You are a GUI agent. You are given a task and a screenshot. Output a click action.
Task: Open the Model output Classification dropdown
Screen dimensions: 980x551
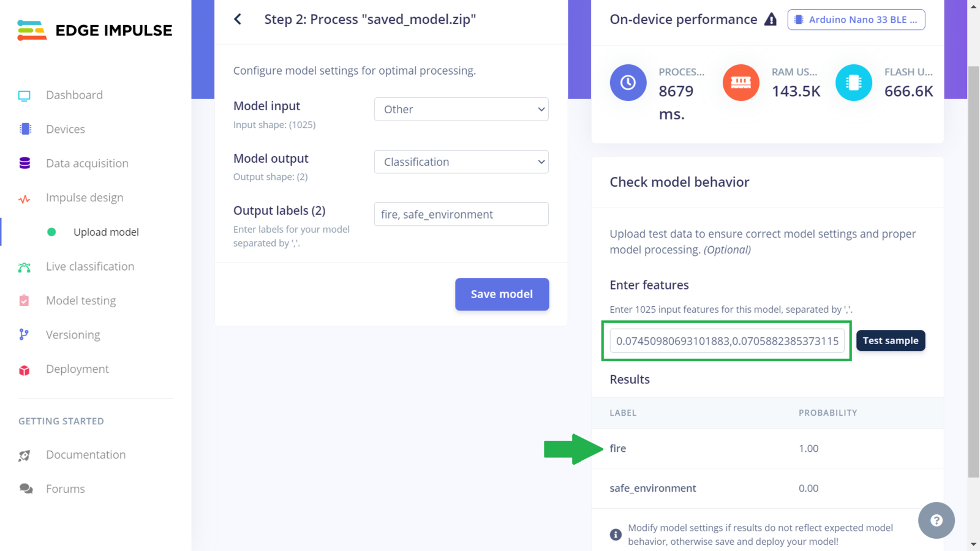[461, 162]
